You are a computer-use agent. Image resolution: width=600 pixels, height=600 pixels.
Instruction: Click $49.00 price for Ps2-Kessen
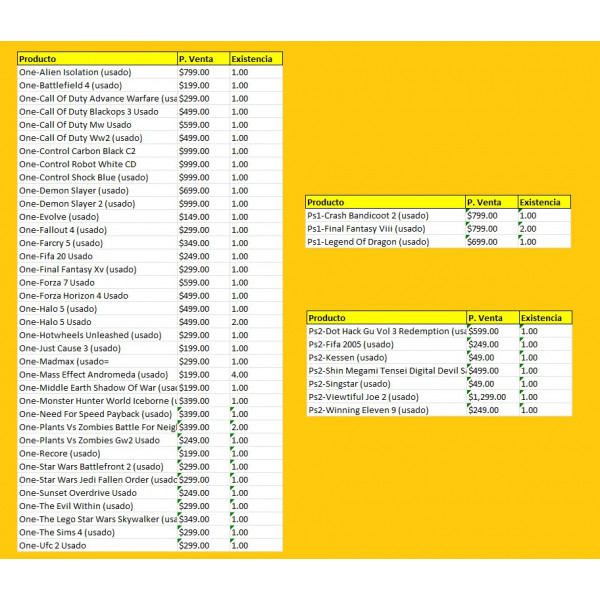click(493, 358)
